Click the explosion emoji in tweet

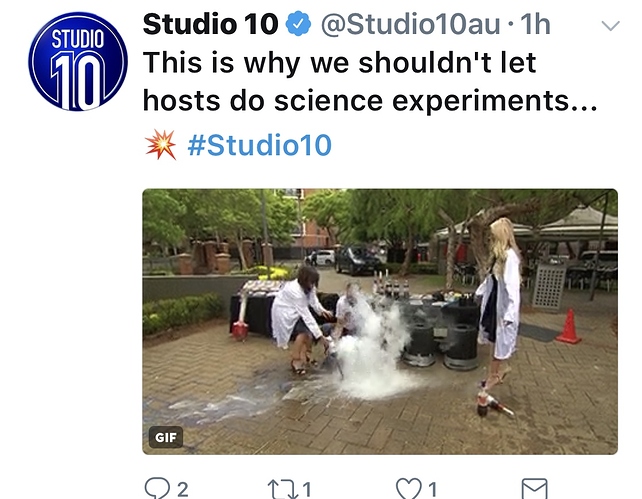(x=160, y=145)
